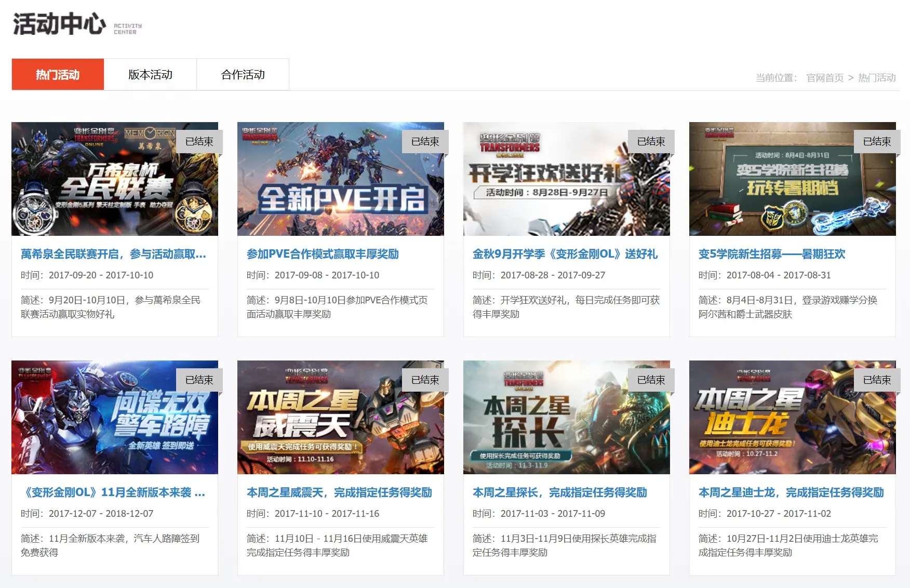Image resolution: width=910 pixels, height=588 pixels.
Task: Open the 全新PVE开启 banner image
Action: 341,179
